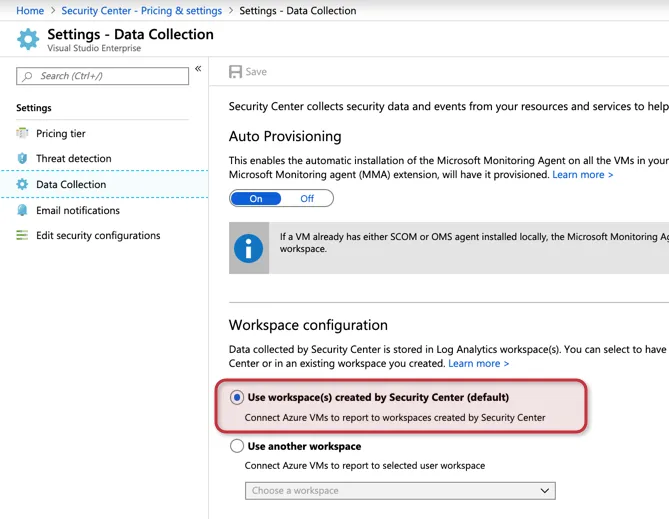Turn Auto Provisioning Off
Screen dimensions: 669x519
307,198
